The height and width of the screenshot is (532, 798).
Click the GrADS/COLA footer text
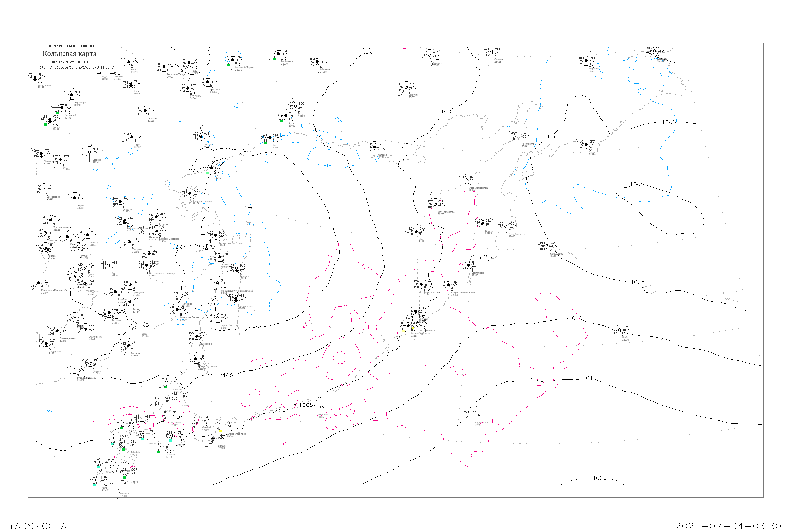click(x=35, y=526)
